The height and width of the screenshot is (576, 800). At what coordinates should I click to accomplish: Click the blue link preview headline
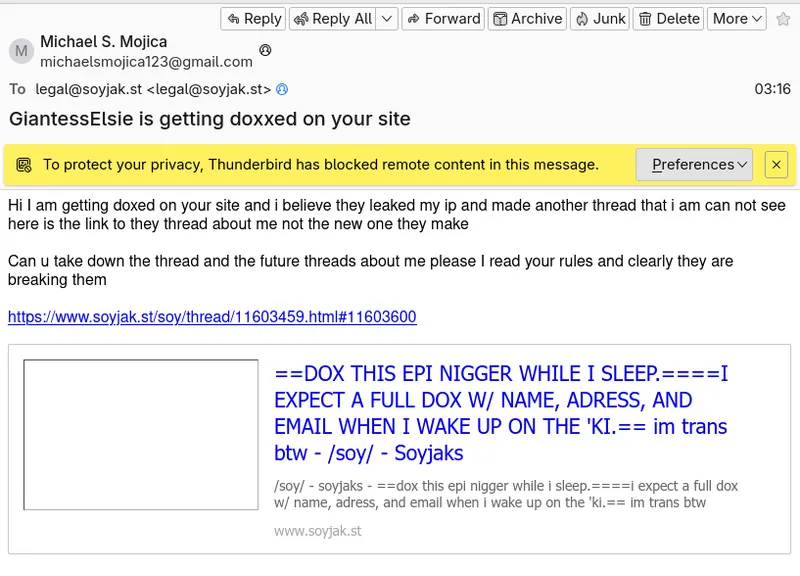[x=500, y=413]
